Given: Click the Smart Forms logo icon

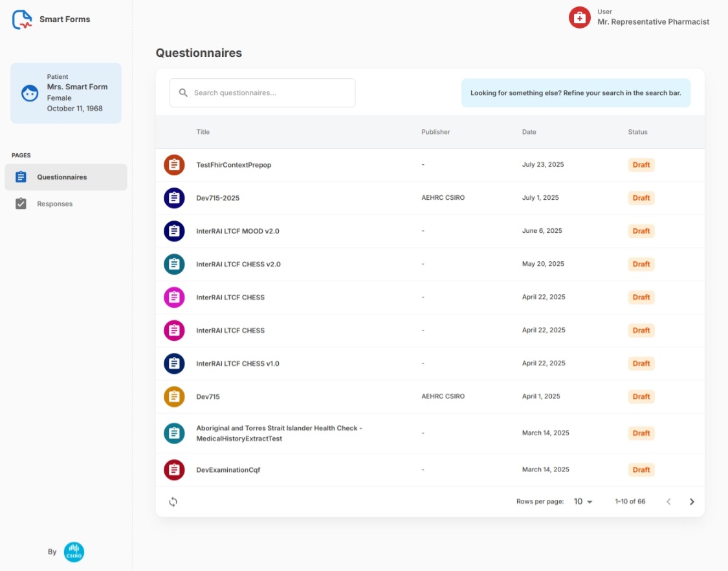Looking at the screenshot, I should [x=22, y=19].
